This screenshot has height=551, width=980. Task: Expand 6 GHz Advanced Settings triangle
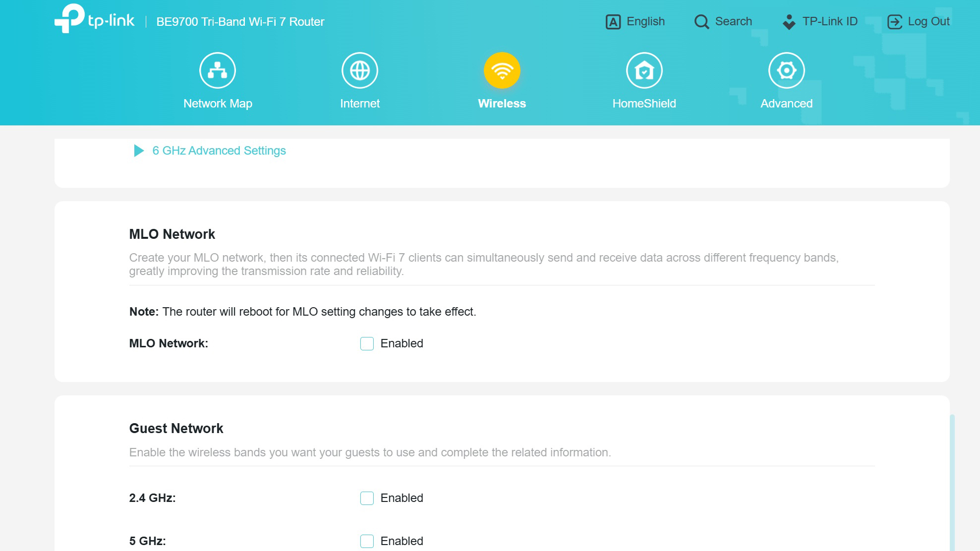tap(139, 151)
